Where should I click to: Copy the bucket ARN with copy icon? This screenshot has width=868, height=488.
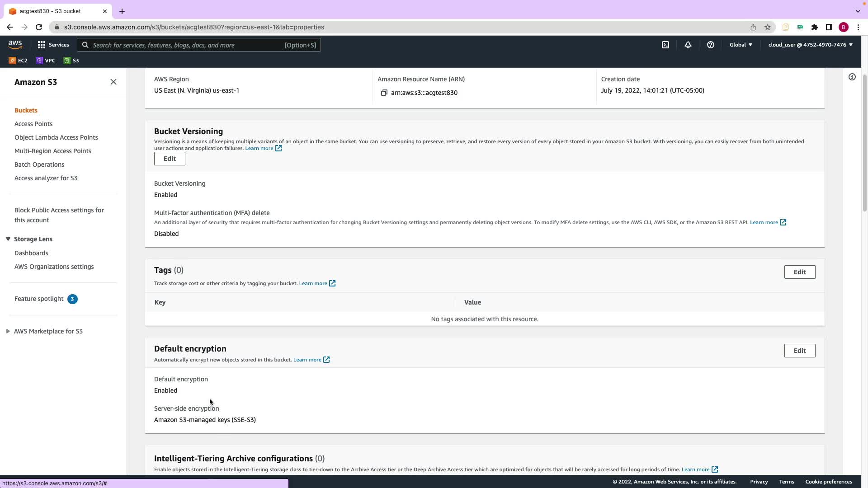pos(384,93)
